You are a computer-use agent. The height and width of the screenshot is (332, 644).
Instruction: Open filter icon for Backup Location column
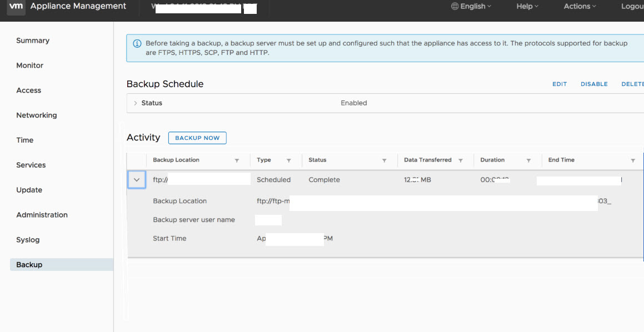pyautogui.click(x=237, y=160)
